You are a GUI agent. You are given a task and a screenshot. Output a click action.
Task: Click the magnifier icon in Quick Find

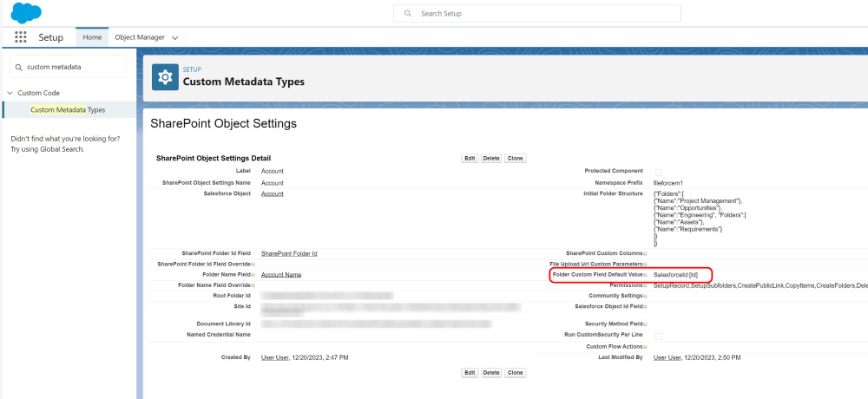pos(18,67)
